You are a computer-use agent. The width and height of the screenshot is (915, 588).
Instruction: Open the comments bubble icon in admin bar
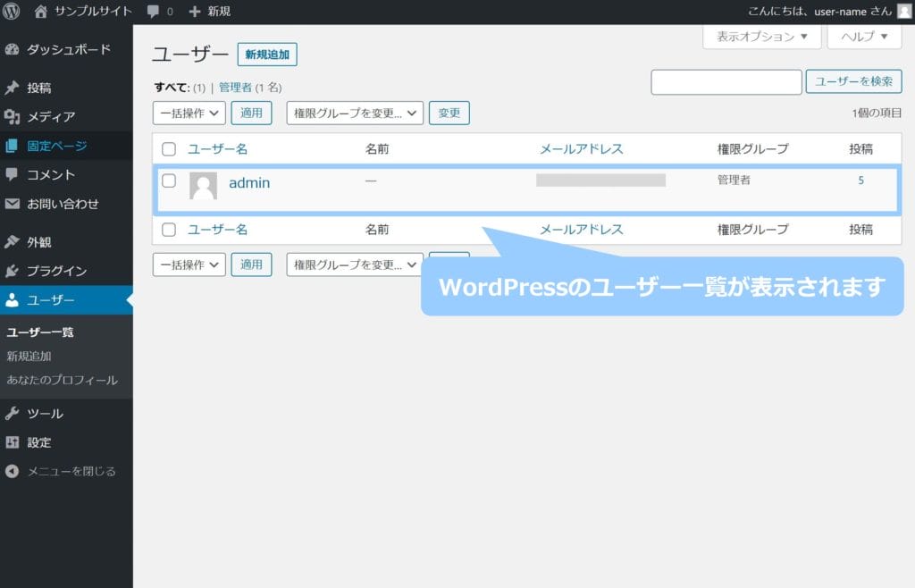pyautogui.click(x=154, y=12)
